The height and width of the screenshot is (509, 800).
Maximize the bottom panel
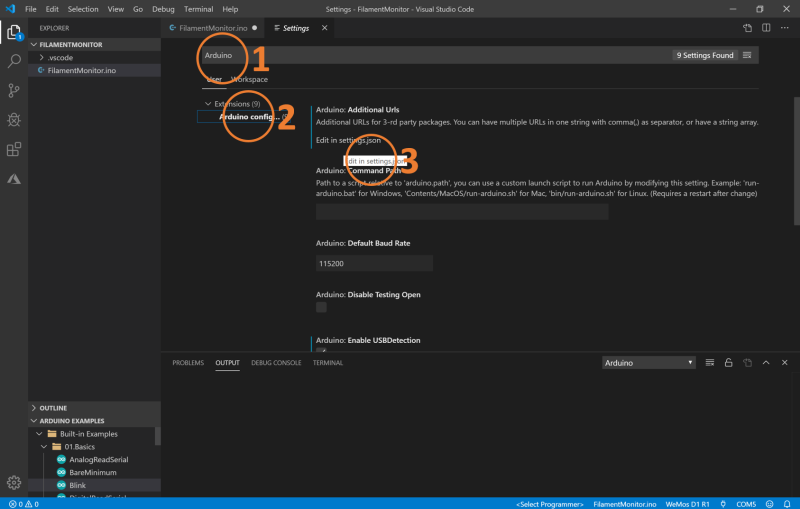766,363
